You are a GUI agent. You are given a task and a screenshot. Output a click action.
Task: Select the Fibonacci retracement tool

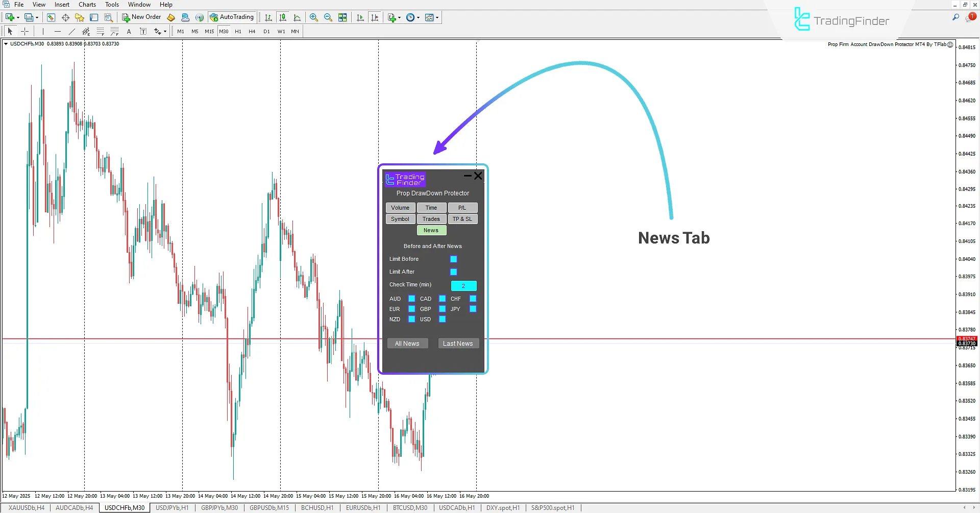(x=101, y=31)
